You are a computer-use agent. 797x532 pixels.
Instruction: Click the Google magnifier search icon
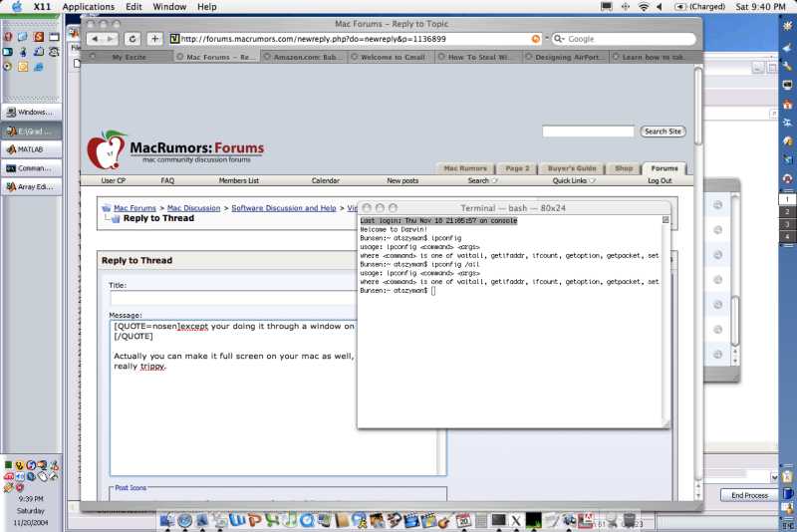559,39
